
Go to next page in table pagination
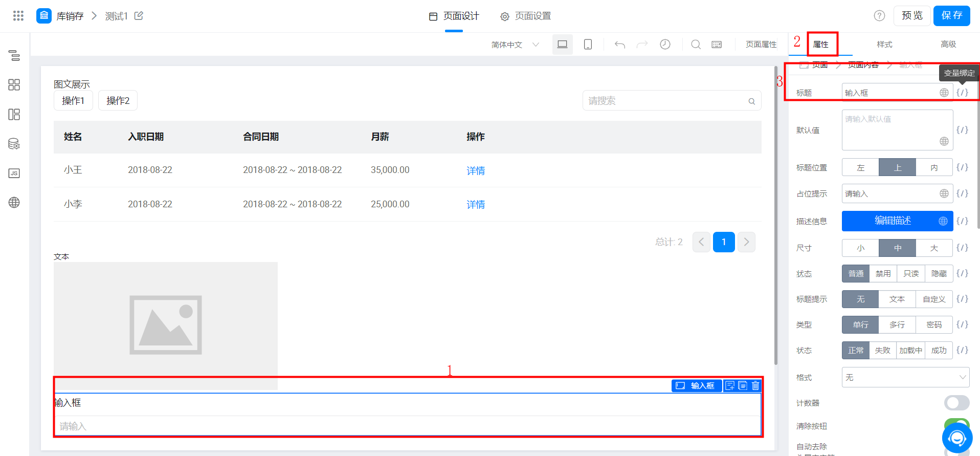tap(746, 242)
